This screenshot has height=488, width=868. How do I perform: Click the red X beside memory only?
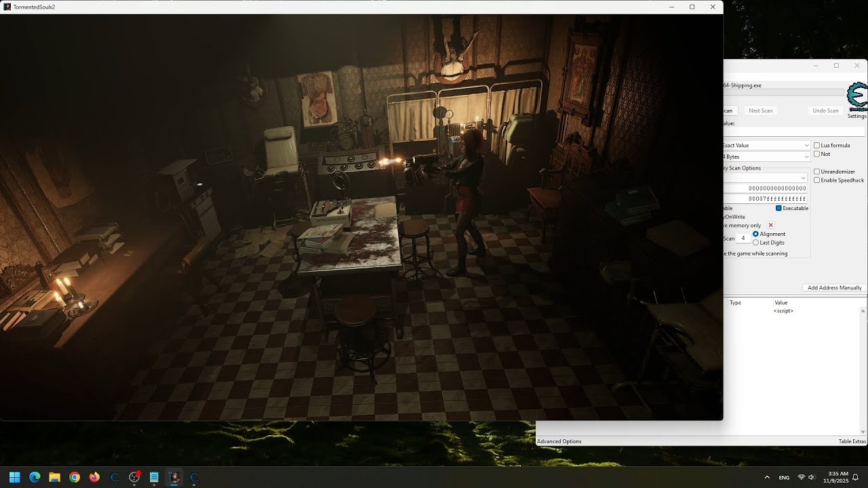(x=770, y=225)
